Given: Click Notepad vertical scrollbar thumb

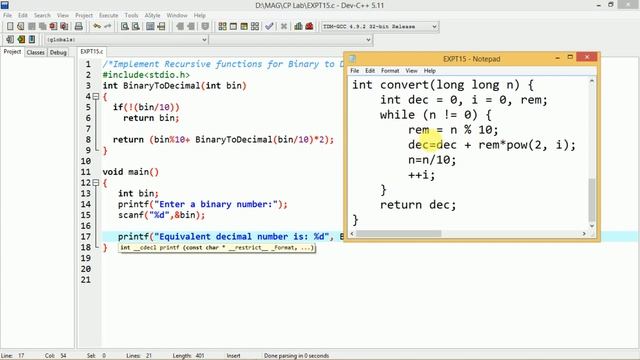Looking at the screenshot, I should click(x=592, y=200).
